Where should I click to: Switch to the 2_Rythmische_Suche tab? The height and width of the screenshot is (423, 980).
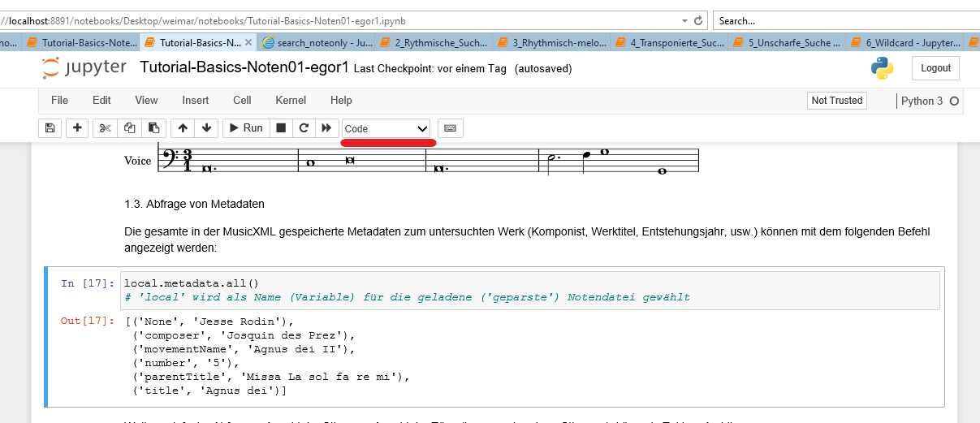pyautogui.click(x=435, y=42)
